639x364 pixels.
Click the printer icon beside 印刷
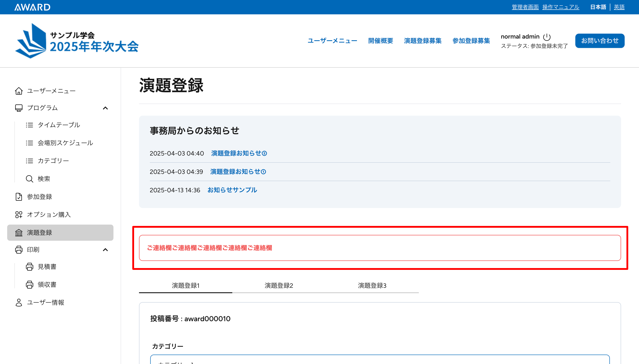pos(19,249)
